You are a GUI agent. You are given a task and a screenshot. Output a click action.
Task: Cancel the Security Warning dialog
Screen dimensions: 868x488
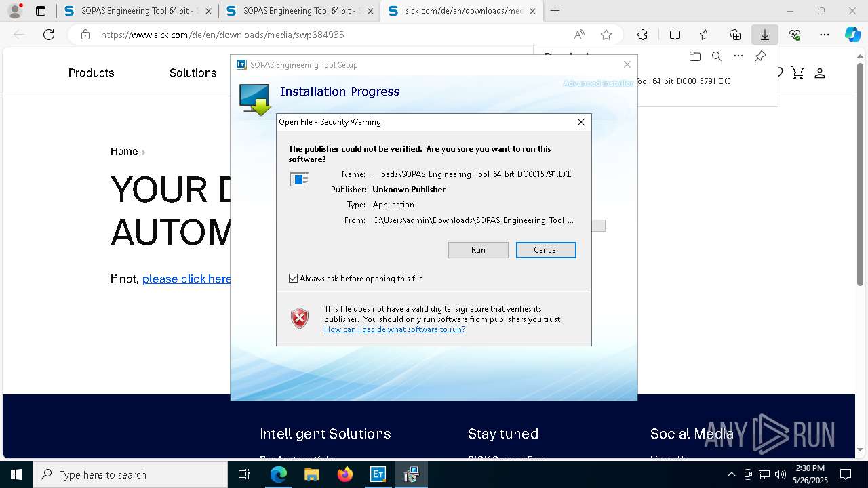pyautogui.click(x=546, y=250)
